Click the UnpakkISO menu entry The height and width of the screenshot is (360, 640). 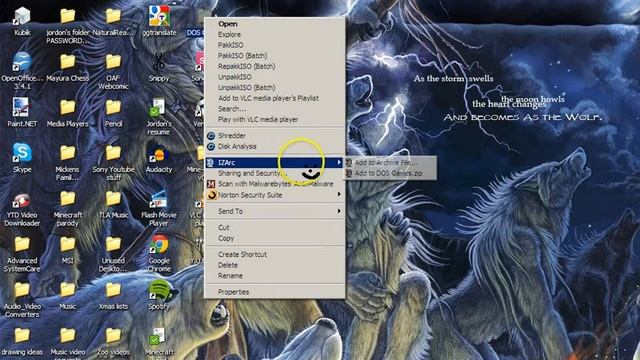coord(274,77)
